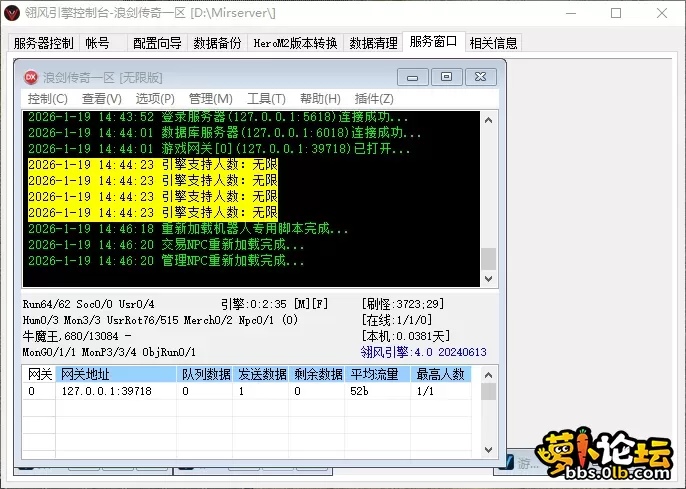Click the log console scroll up arrow
This screenshot has height=489, width=686.
(489, 120)
